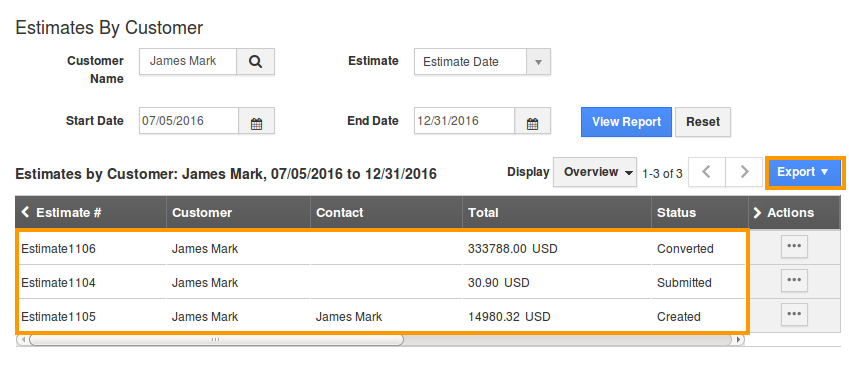The height and width of the screenshot is (366, 849).
Task: Click scrollbar left arrow
Action: 22,340
